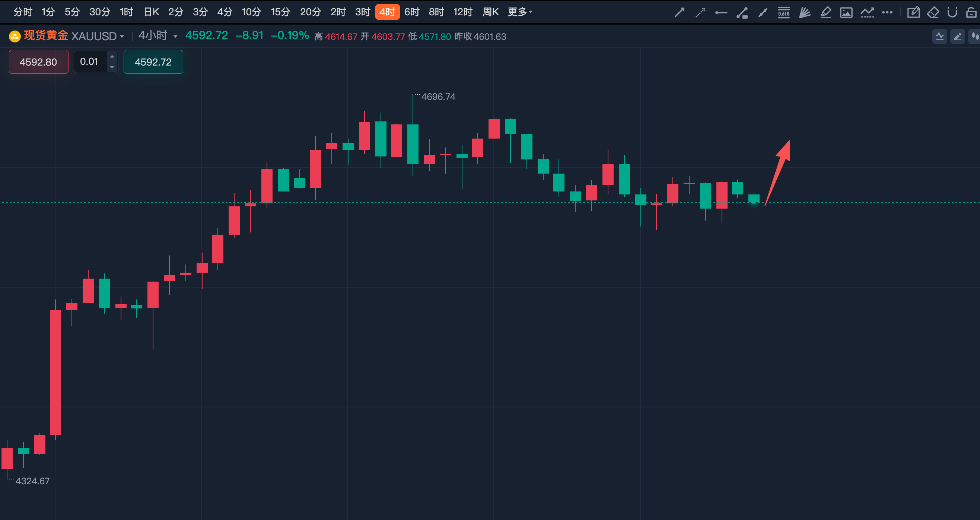980x520 pixels.
Task: Switch to the 日K timeframe tab
Action: [x=151, y=12]
